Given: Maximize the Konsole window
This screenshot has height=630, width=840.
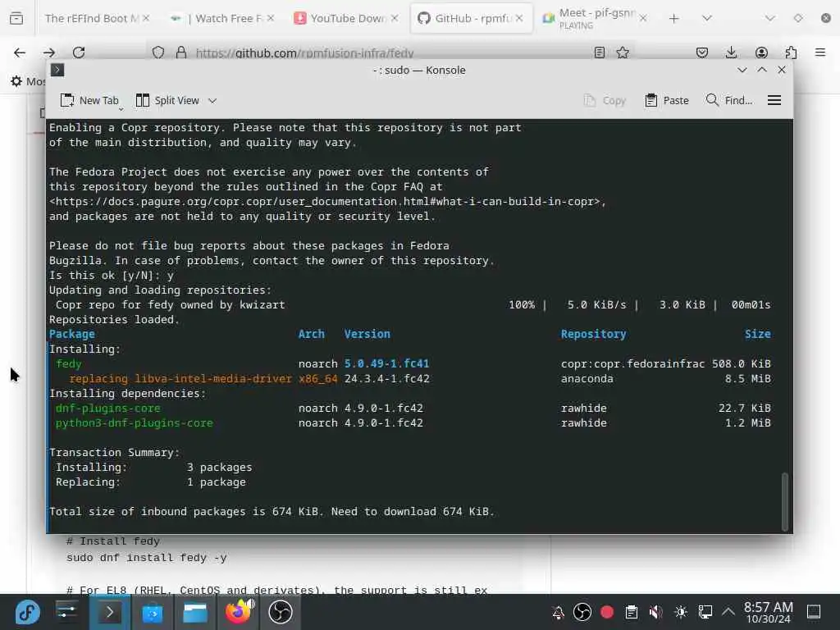Looking at the screenshot, I should (x=762, y=71).
